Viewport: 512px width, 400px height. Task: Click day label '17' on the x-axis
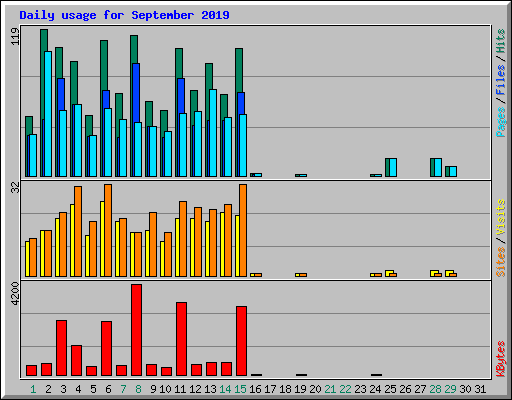click(x=270, y=389)
